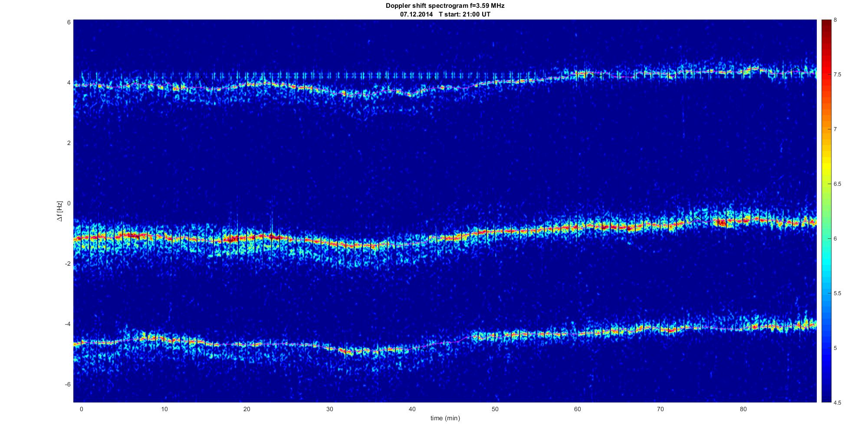The width and height of the screenshot is (868, 432).
Task: Click the middle Doppler trace near -1 Hz at 20 min
Action: point(247,237)
